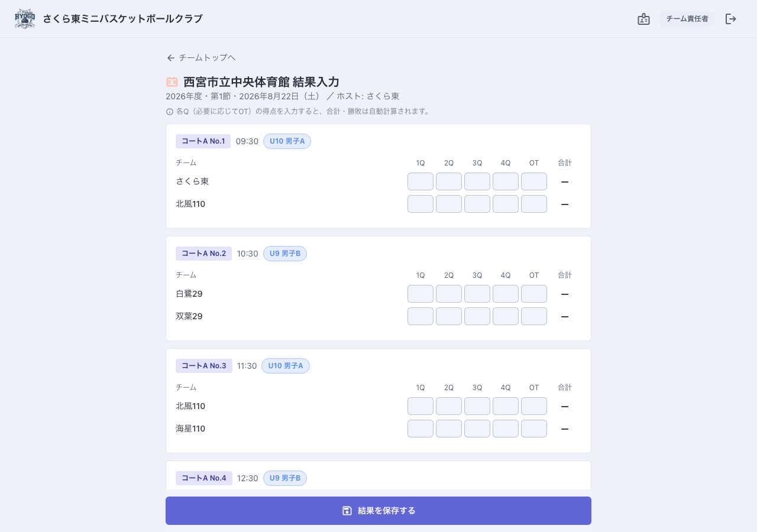Screen dimensions: 757x532
Task: Click 白鷺29 2Q score field
Action: [x=449, y=294]
